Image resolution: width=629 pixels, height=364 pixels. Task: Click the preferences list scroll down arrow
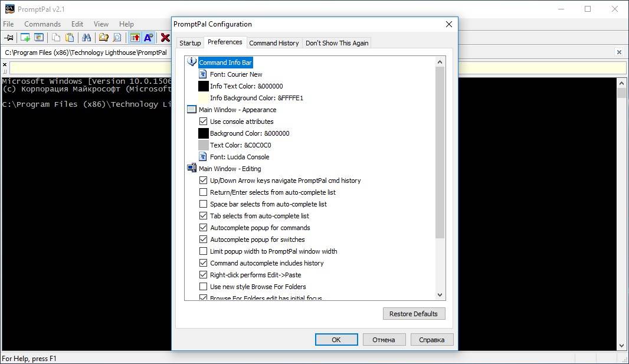[x=440, y=294]
